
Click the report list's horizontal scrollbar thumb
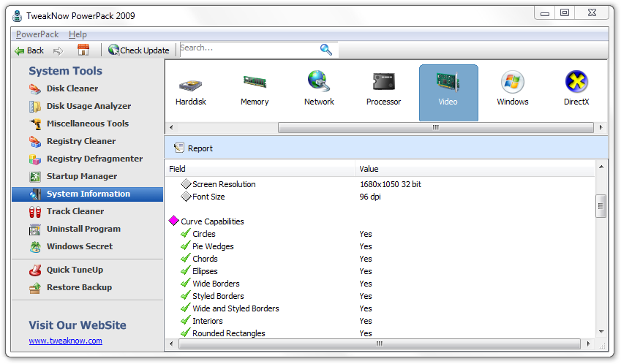click(x=380, y=344)
